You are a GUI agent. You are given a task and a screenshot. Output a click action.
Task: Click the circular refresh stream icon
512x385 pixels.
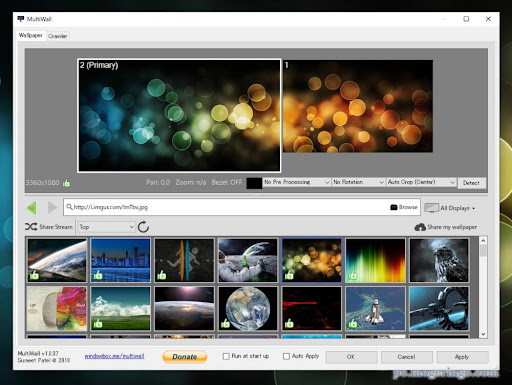(143, 227)
